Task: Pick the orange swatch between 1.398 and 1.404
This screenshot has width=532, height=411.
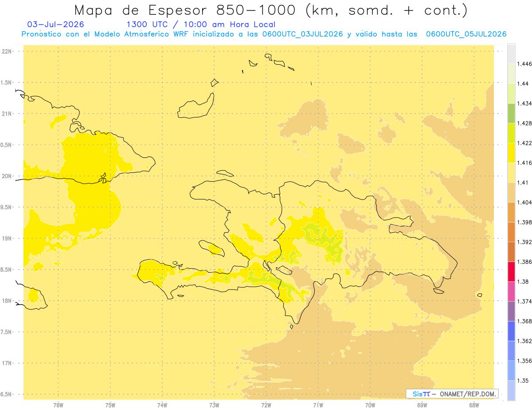Action: tap(511, 212)
